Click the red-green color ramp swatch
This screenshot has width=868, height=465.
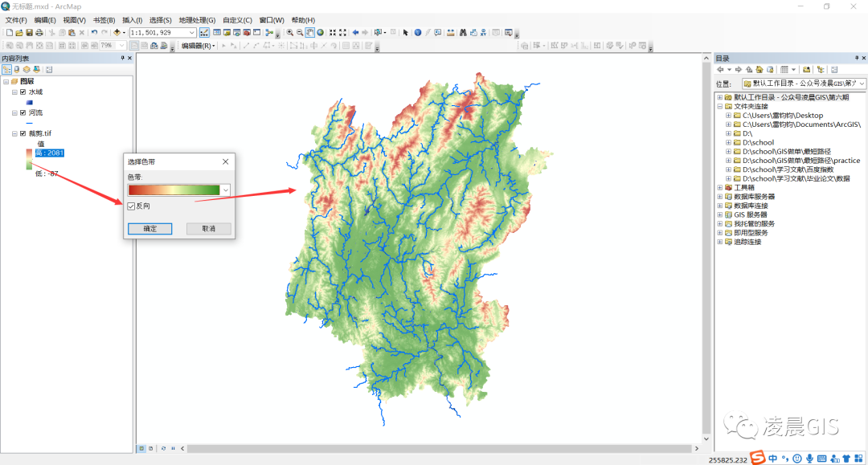coord(174,190)
